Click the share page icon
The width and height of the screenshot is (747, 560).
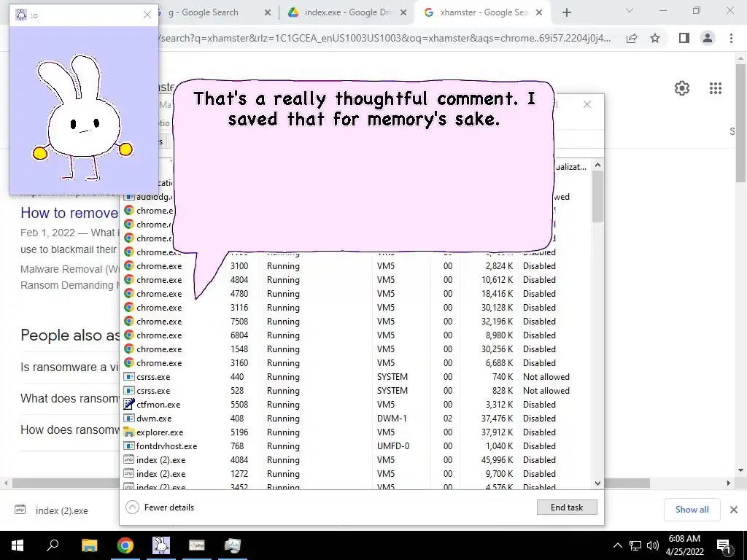click(x=632, y=38)
